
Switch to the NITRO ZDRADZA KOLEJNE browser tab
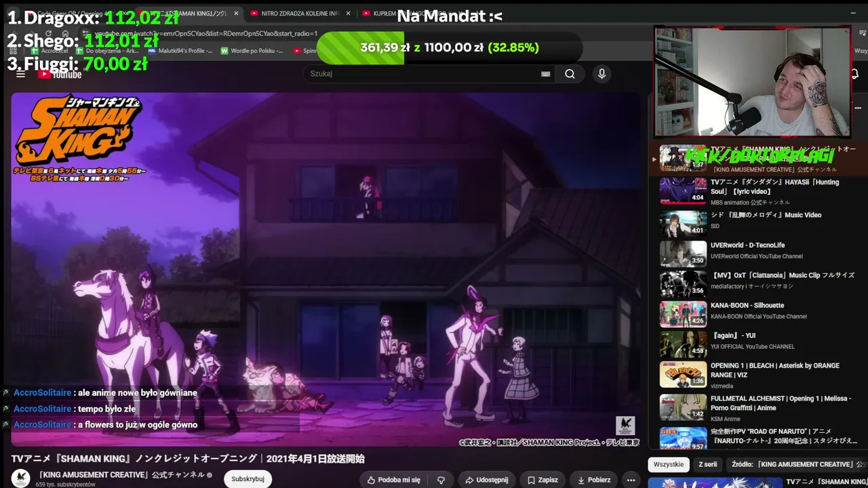coord(300,13)
